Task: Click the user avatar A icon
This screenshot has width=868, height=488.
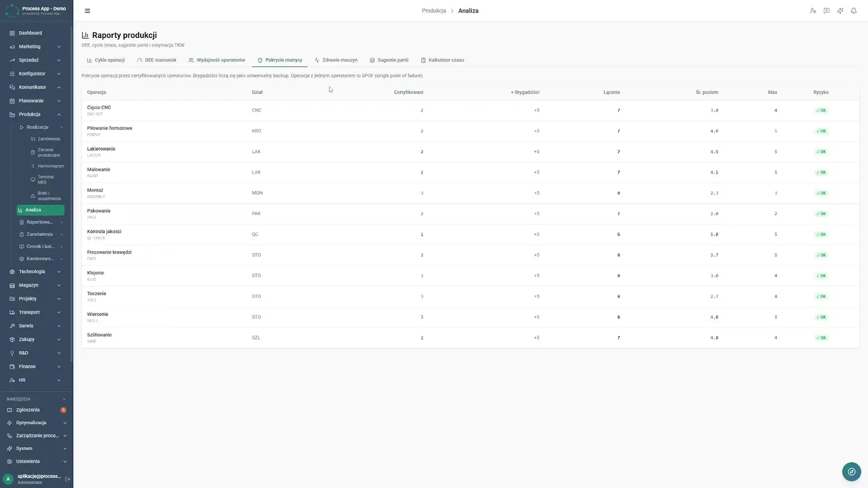Action: pyautogui.click(x=8, y=479)
